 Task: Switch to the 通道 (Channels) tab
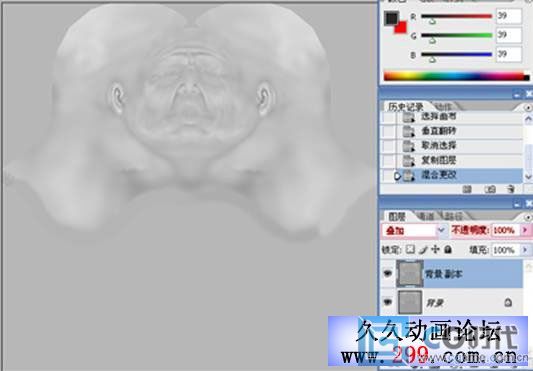[425, 216]
